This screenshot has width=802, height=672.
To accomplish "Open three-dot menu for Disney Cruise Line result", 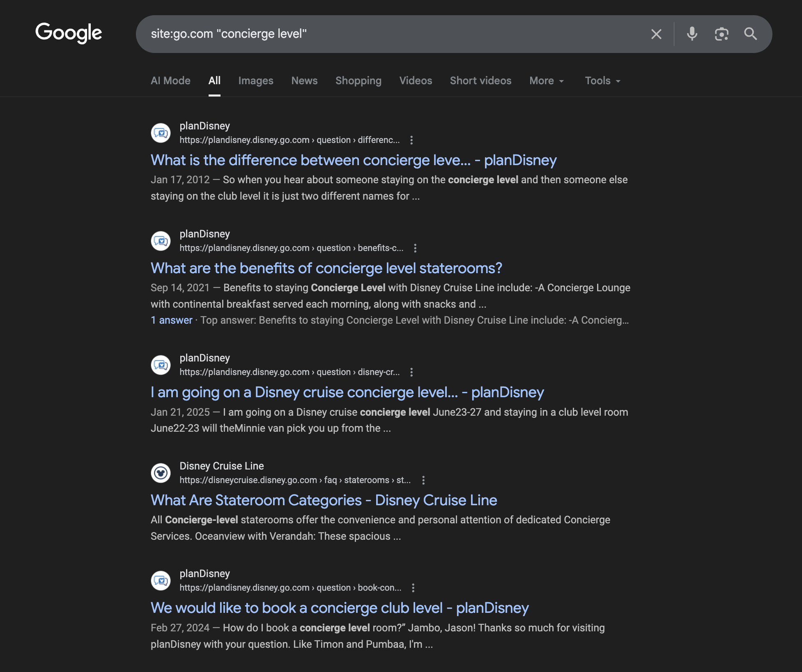I will [x=423, y=480].
